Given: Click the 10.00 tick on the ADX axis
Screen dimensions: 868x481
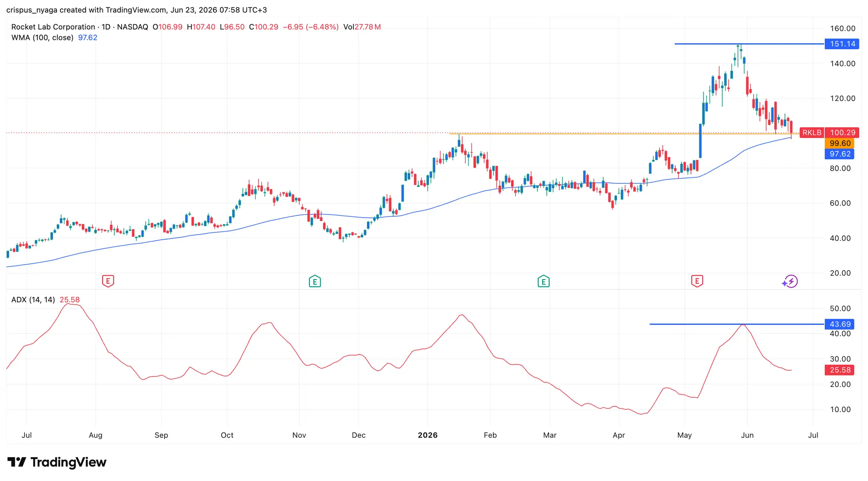Looking at the screenshot, I should (840, 409).
